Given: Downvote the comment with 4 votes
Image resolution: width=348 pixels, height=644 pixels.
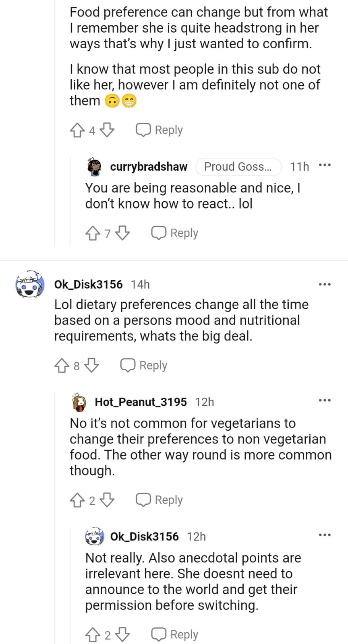Looking at the screenshot, I should pos(107,130).
